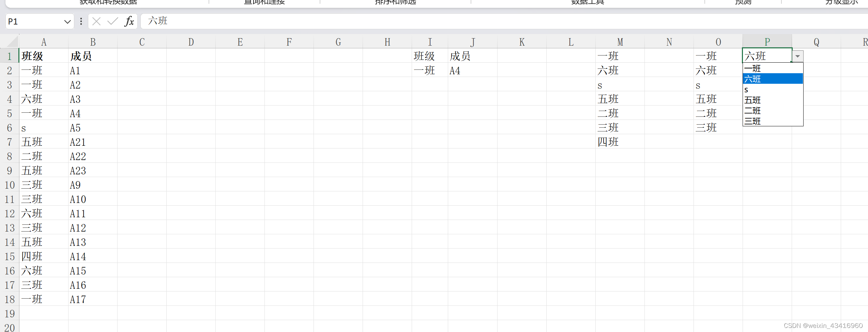
Task: Click cell B11 containing A10
Action: pos(93,199)
